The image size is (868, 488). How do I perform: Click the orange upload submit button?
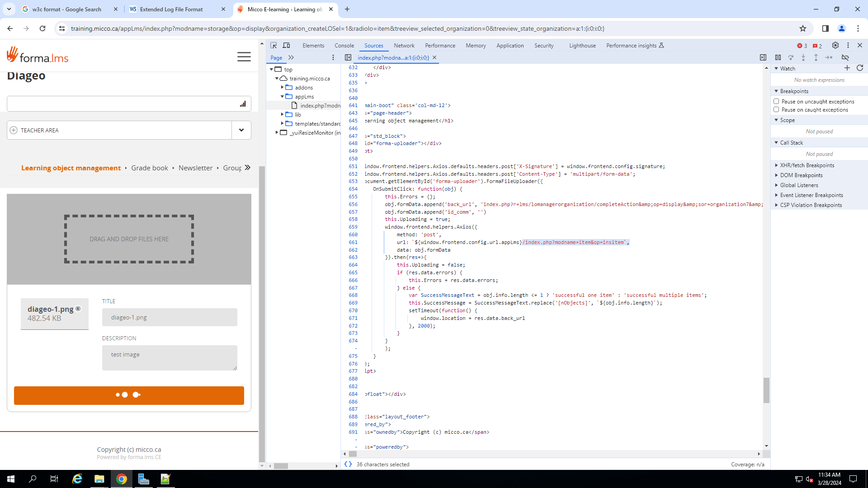129,395
